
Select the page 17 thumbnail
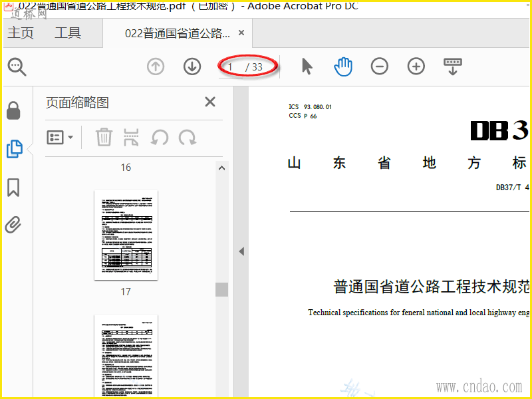point(126,235)
